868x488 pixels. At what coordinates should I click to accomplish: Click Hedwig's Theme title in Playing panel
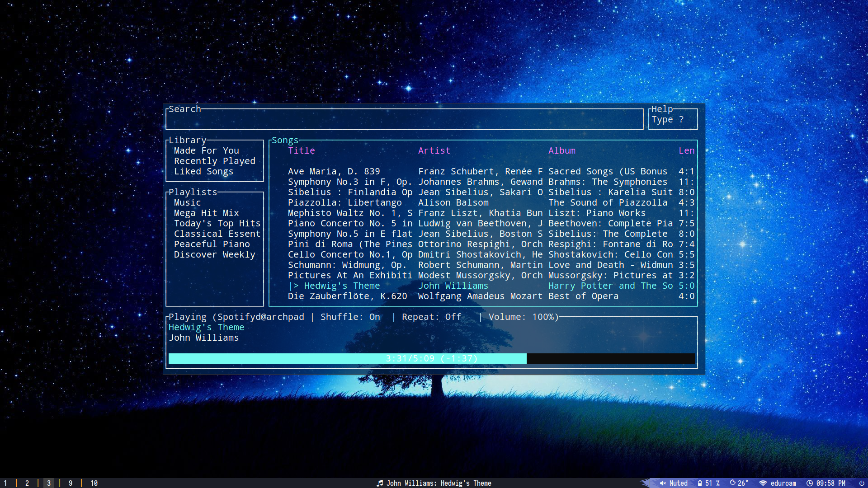click(x=207, y=327)
